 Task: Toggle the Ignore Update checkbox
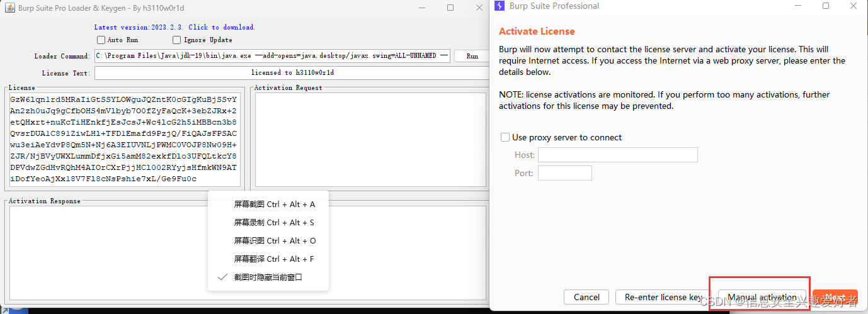pos(177,40)
